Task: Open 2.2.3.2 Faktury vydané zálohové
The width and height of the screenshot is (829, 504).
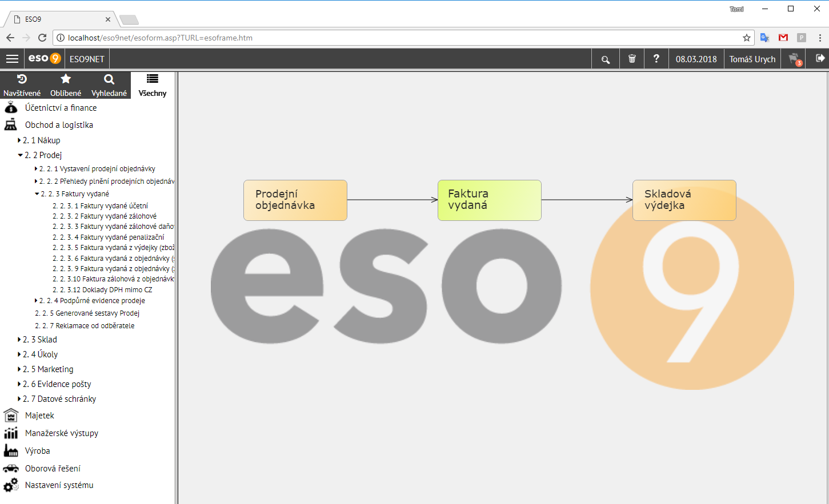Action: [105, 216]
